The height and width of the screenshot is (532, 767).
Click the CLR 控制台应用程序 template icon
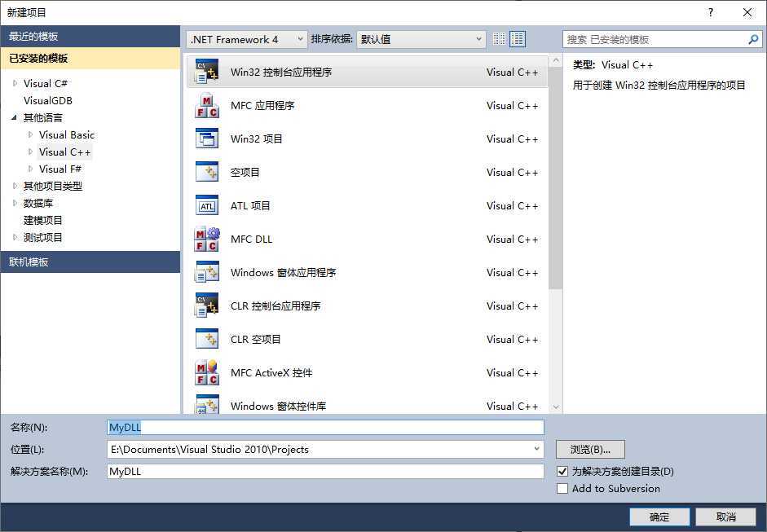click(207, 306)
